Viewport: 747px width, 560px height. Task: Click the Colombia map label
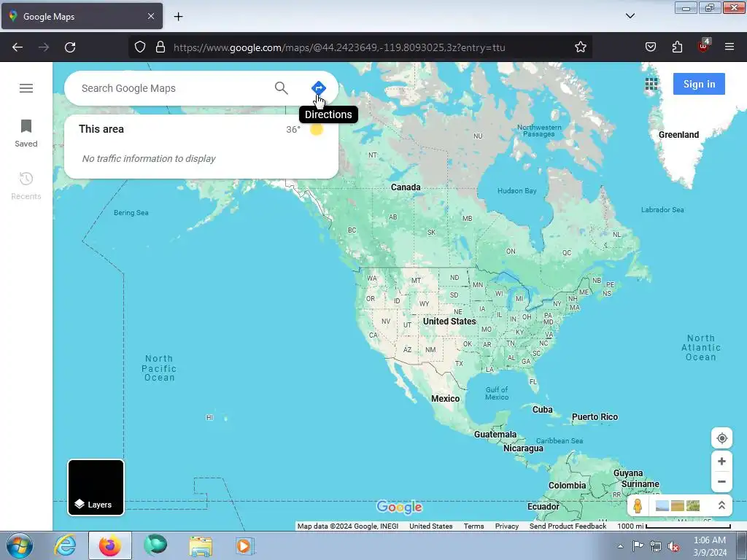[567, 485]
